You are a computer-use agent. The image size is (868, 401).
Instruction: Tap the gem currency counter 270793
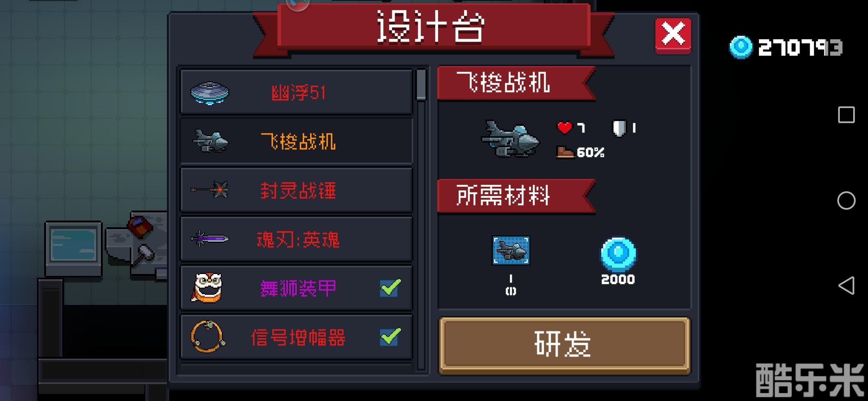(786, 48)
